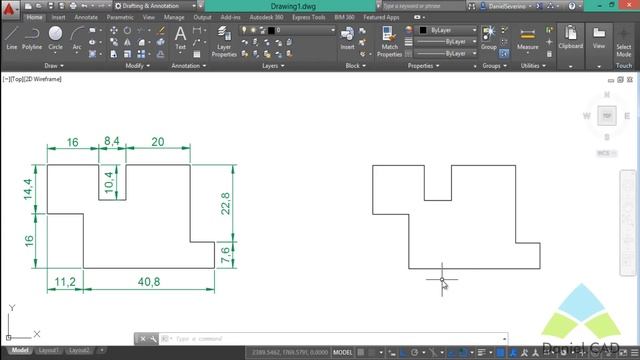Select the Line tool
Screen dimensions: 640x360
tap(12, 38)
